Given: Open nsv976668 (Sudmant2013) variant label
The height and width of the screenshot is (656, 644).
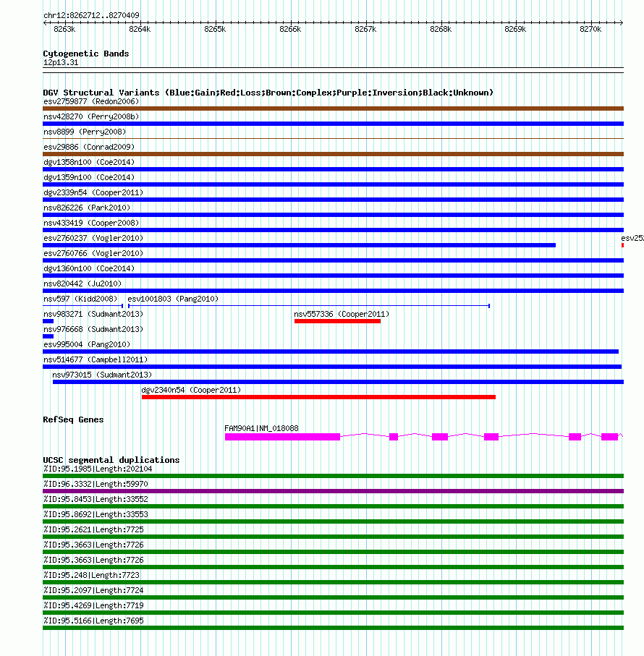Looking at the screenshot, I should point(93,329).
